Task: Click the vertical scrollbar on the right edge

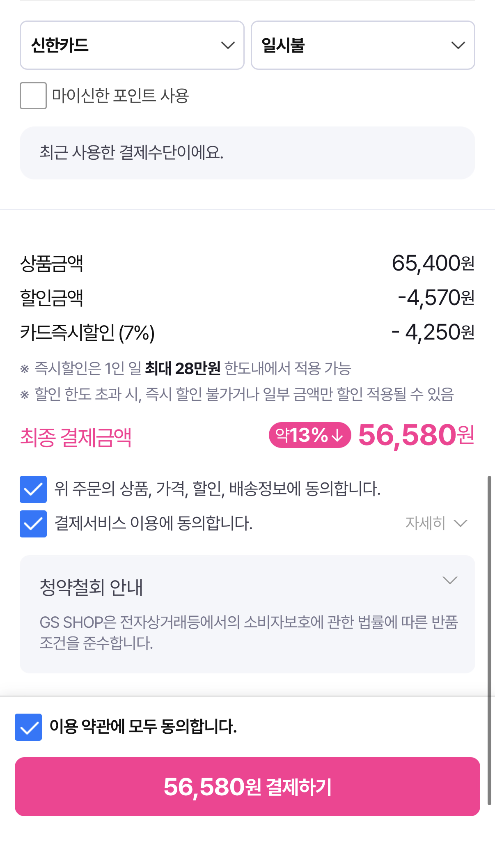Action: tap(489, 641)
